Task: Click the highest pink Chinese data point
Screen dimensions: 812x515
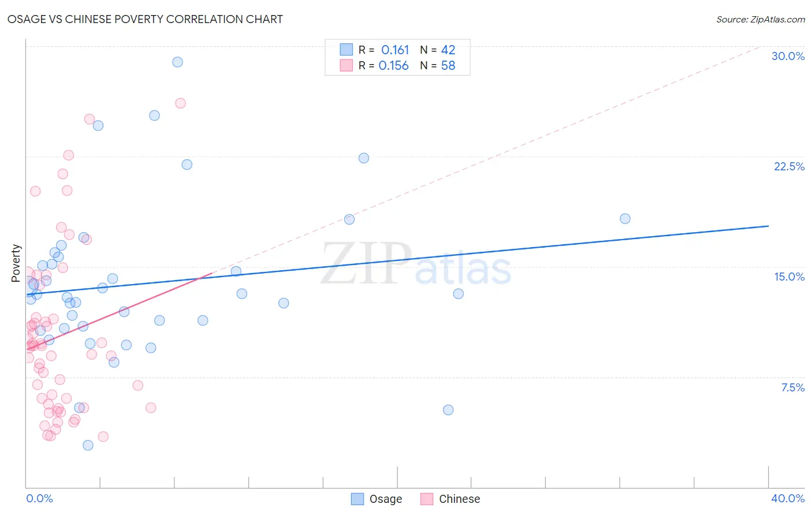Action: [x=180, y=103]
